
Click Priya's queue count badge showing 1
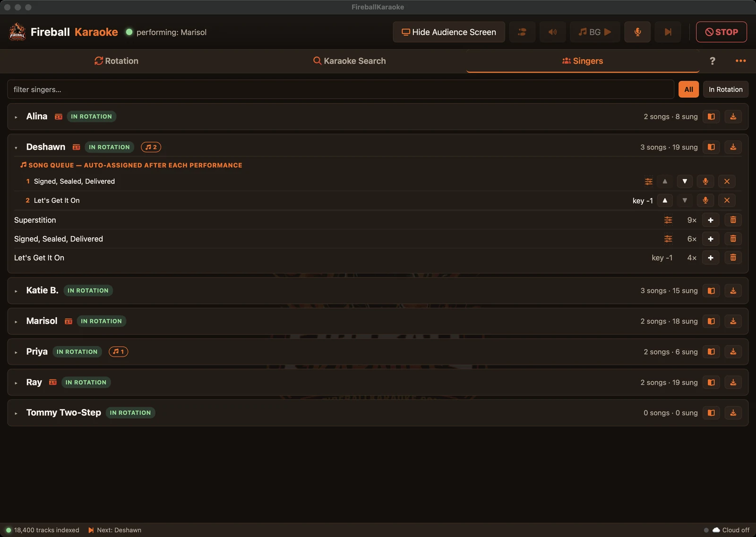[119, 352]
